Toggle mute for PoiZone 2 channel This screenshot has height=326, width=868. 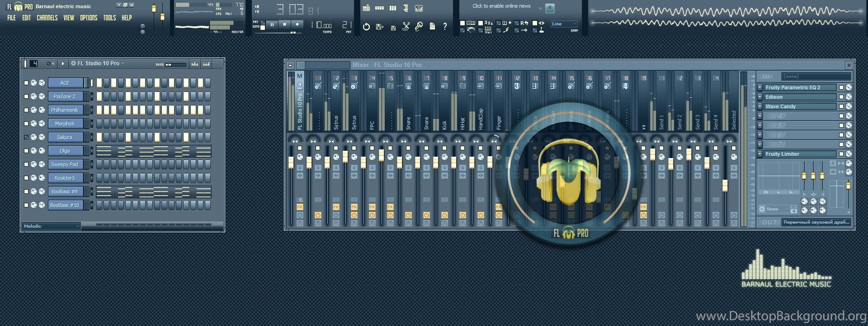pos(26,96)
